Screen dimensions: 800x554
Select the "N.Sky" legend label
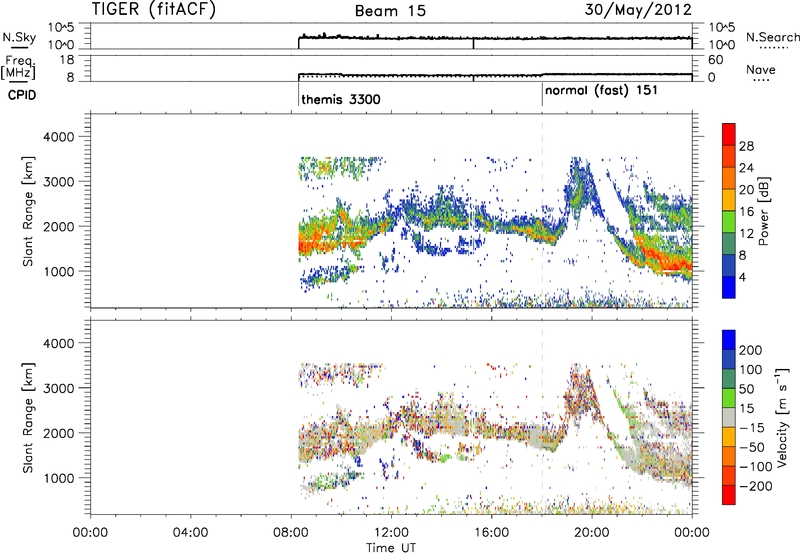(19, 37)
